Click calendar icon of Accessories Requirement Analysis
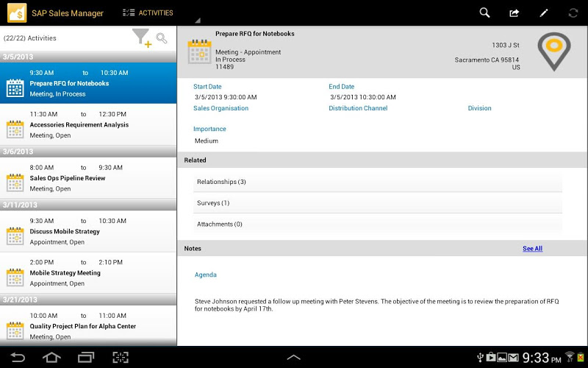Viewport: 588px width, 368px height. 15,130
